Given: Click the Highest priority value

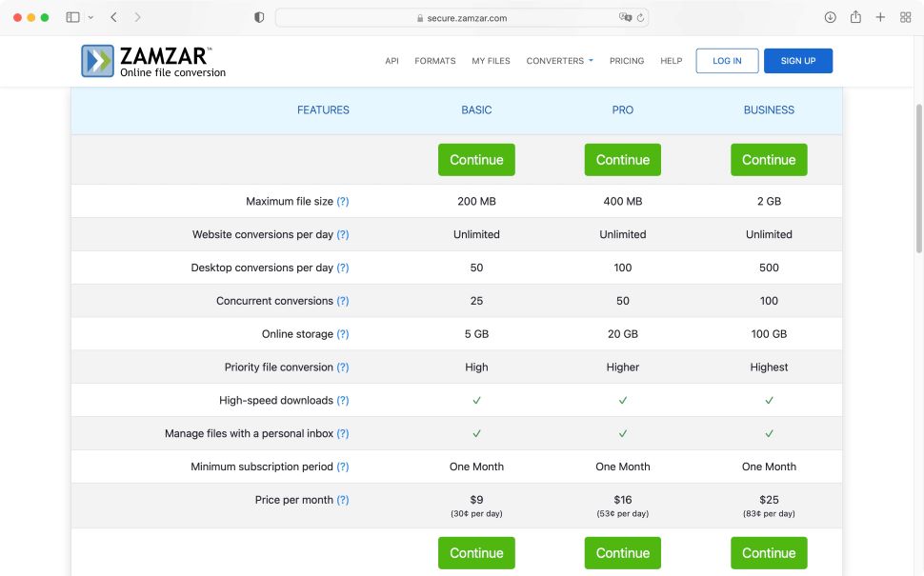Looking at the screenshot, I should [x=769, y=367].
